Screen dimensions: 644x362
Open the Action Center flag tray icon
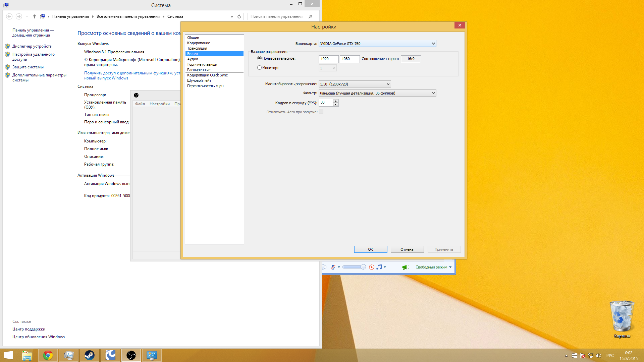click(583, 356)
